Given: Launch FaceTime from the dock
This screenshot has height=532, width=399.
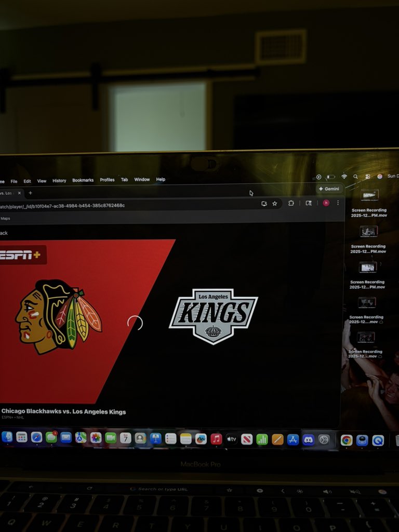Looking at the screenshot, I should coord(111,438).
